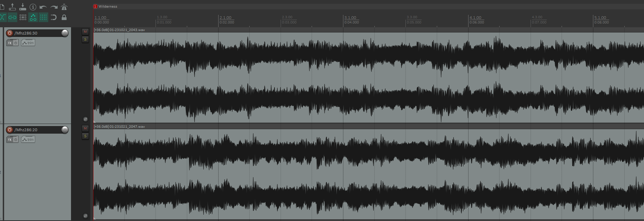This screenshot has width=644, height=221.
Task: Click the Wilderness marker
Action: coord(105,6)
